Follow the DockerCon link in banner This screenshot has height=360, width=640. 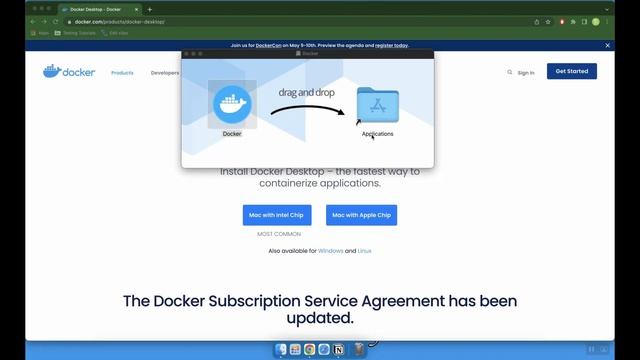(269, 45)
